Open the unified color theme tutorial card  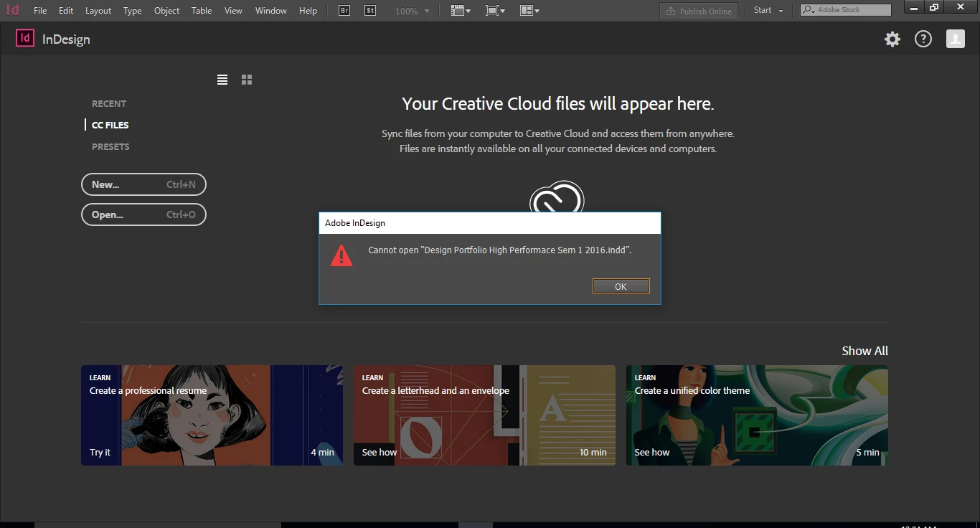pyautogui.click(x=757, y=415)
